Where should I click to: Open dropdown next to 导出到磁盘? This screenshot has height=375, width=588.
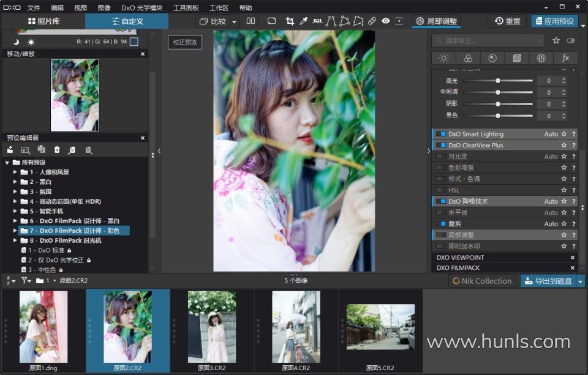coord(581,281)
